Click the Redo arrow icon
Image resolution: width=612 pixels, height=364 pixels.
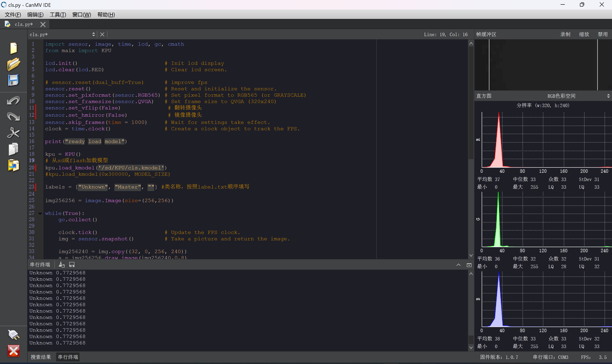[13, 116]
